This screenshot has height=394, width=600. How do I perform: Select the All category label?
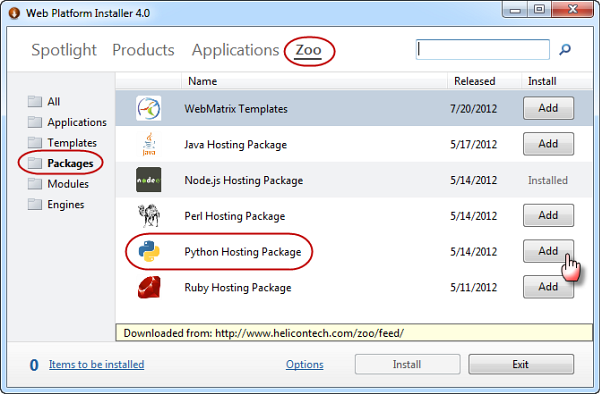pyautogui.click(x=54, y=101)
